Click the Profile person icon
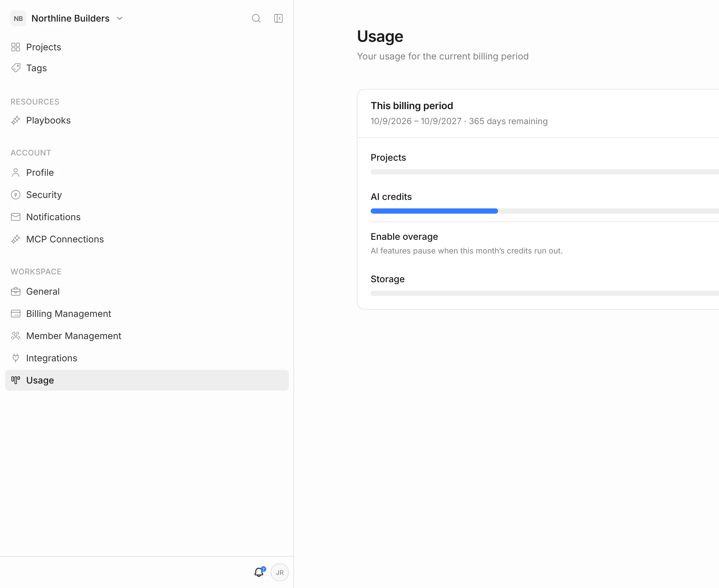This screenshot has height=588, width=719. coord(16,172)
